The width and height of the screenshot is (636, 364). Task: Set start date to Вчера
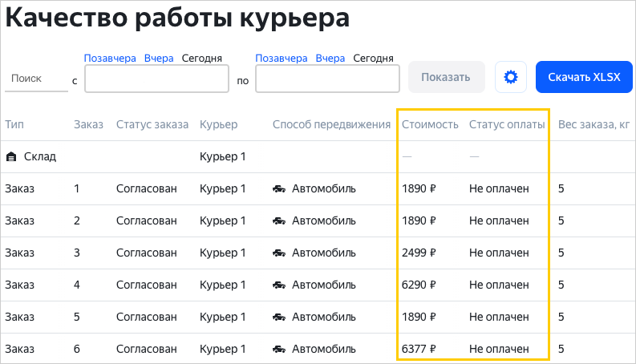pyautogui.click(x=159, y=58)
